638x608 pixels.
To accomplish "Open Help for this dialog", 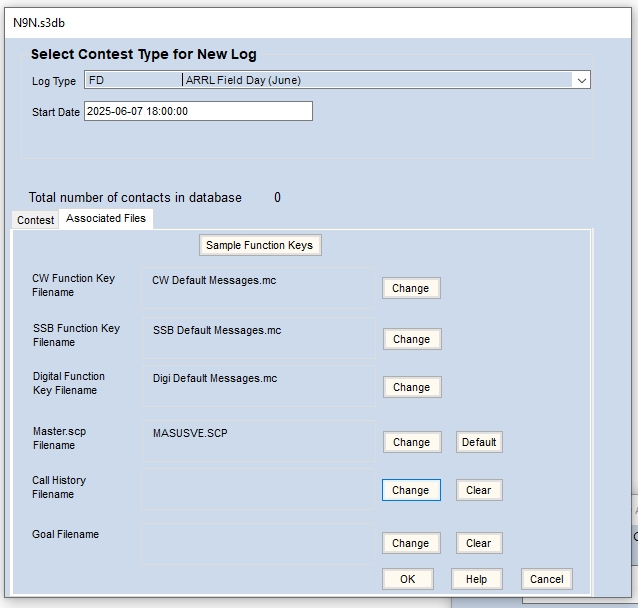I will (x=476, y=579).
